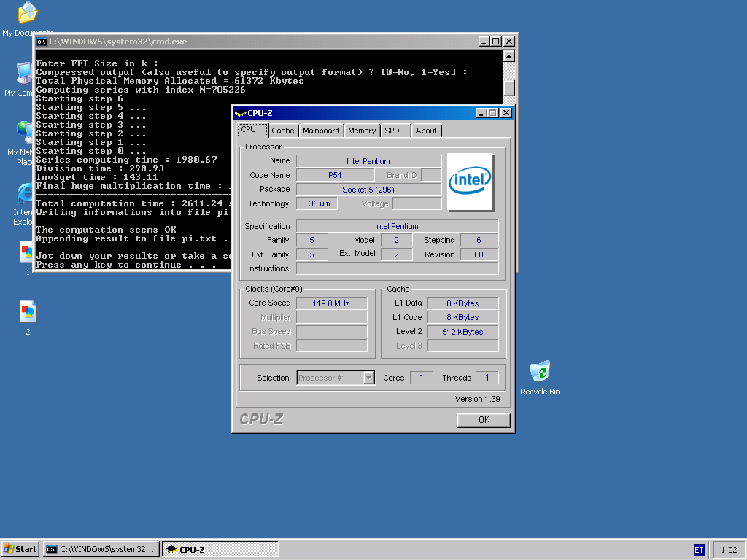The width and height of the screenshot is (747, 560).
Task: Minimize the CPU-Z window
Action: tap(481, 113)
